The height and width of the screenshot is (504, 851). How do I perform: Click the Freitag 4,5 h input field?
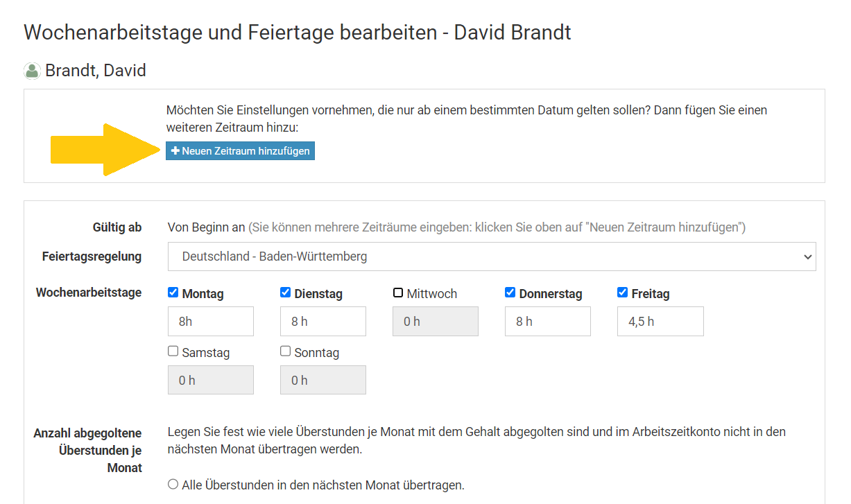[x=660, y=322]
